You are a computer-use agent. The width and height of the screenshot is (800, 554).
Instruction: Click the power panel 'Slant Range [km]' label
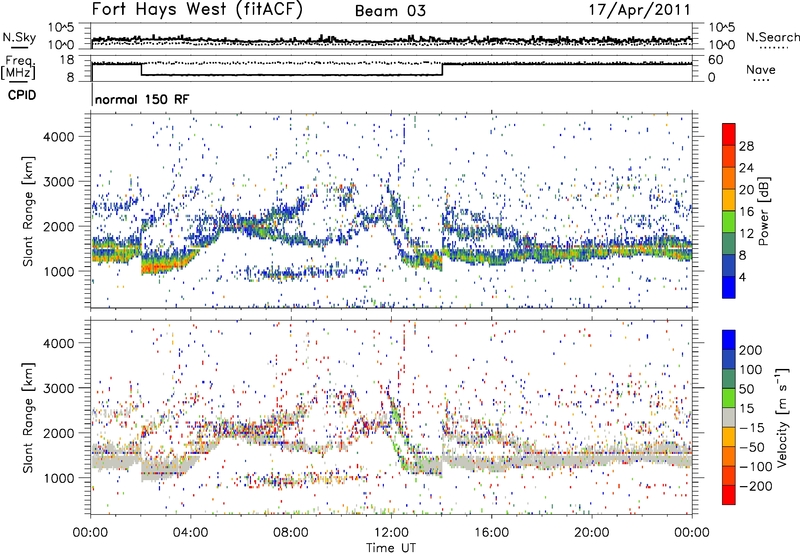28,211
